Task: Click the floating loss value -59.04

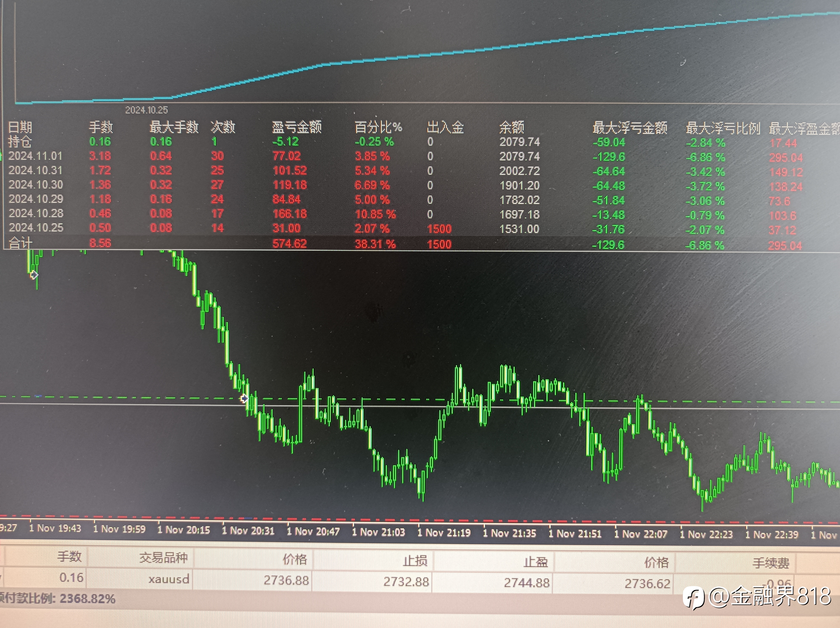Action: (609, 143)
